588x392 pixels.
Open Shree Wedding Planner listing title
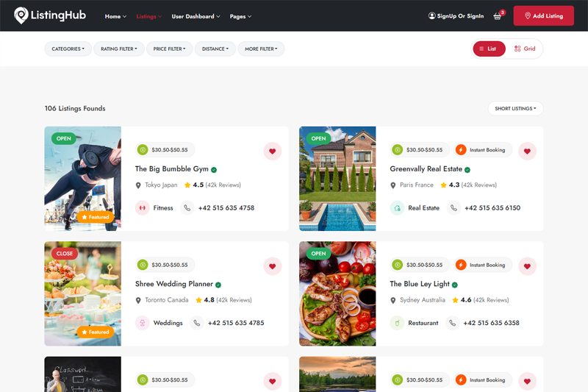174,284
